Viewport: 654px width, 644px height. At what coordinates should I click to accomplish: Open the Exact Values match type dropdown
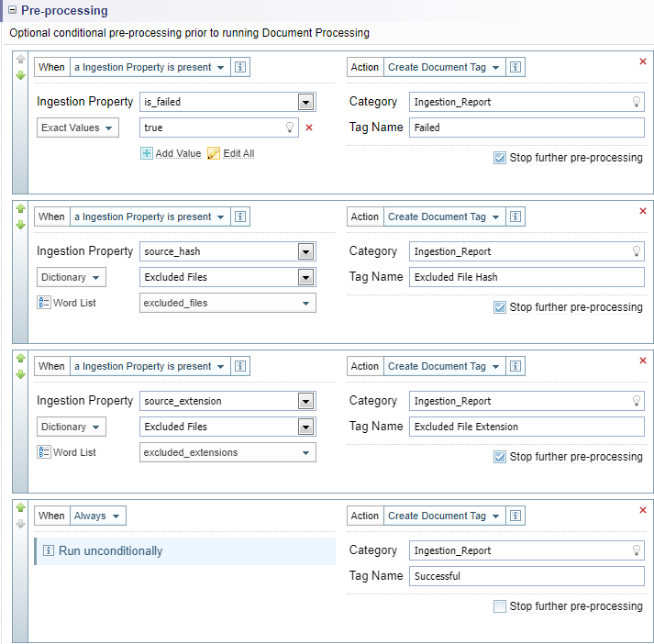pyautogui.click(x=78, y=128)
